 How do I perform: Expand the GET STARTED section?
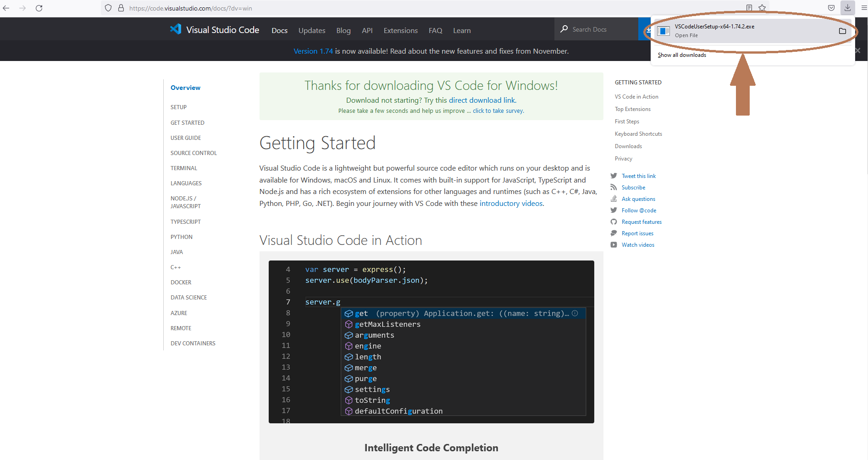(x=187, y=123)
